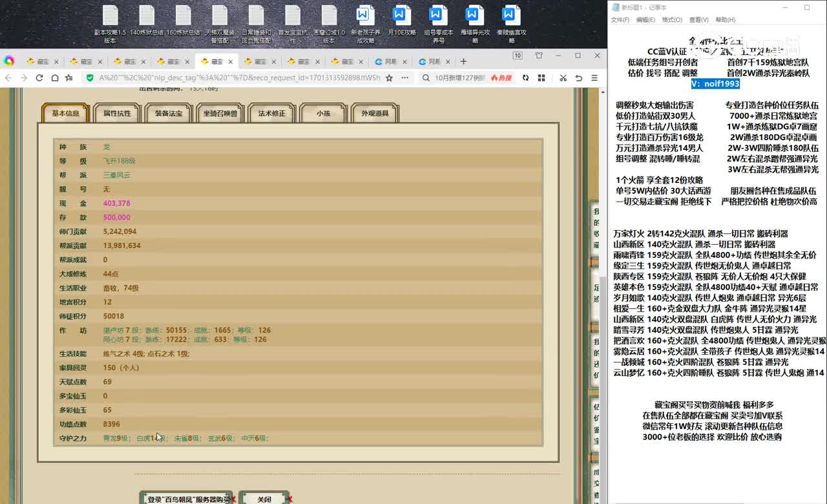Open desktop file 160炼狱总结
The width and height of the screenshot is (827, 504).
183,21
